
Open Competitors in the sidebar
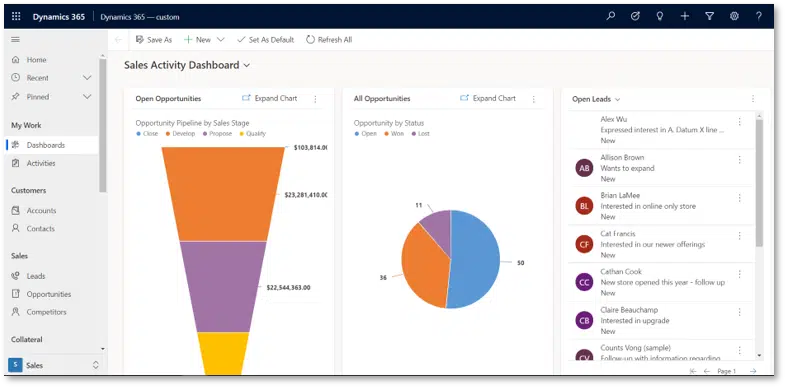[x=46, y=312]
